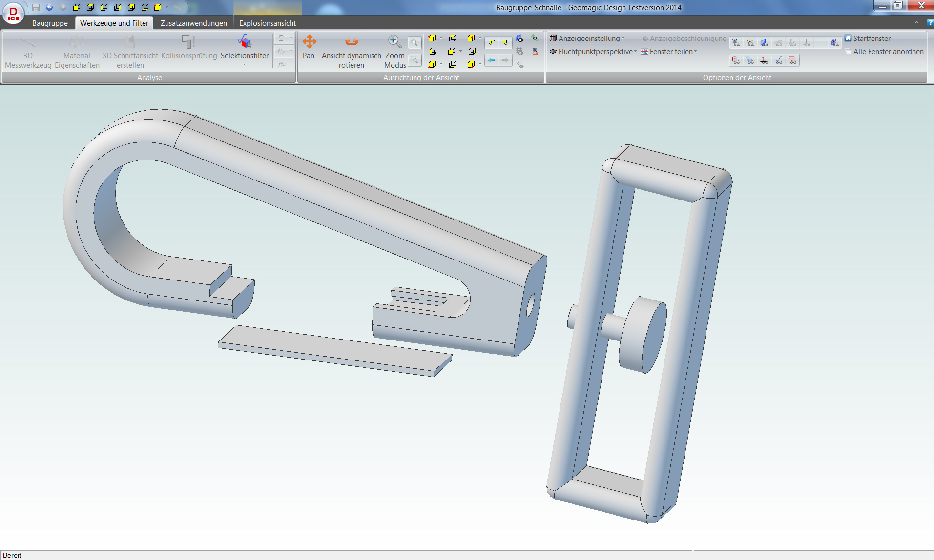Viewport: 934px width, 560px height.
Task: Open the Fenster teilen dropdown
Action: 695,51
